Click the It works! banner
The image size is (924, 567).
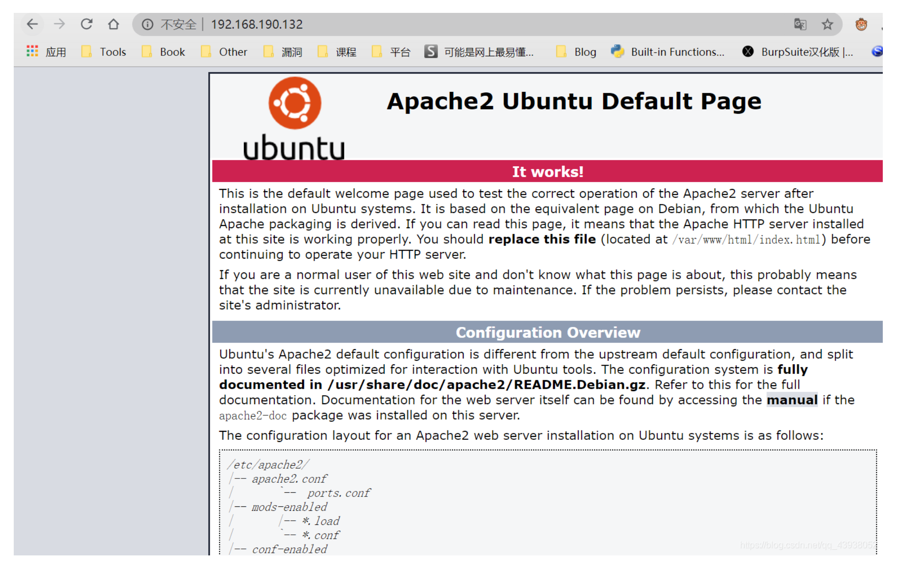[547, 171]
